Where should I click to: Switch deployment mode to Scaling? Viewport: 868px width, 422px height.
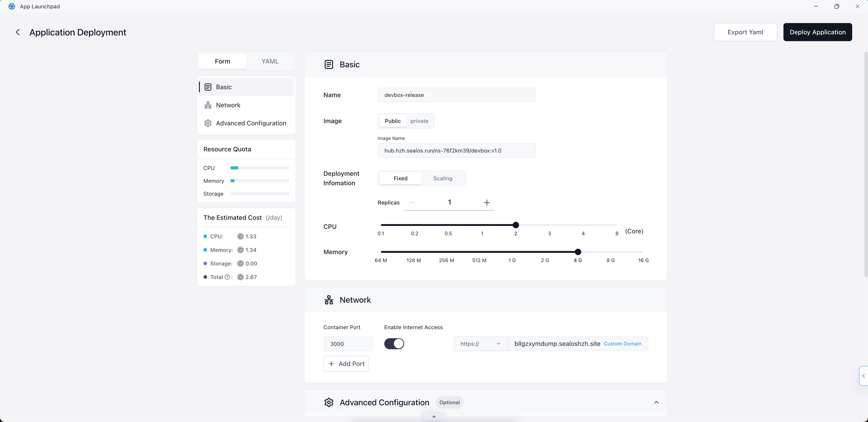point(442,178)
